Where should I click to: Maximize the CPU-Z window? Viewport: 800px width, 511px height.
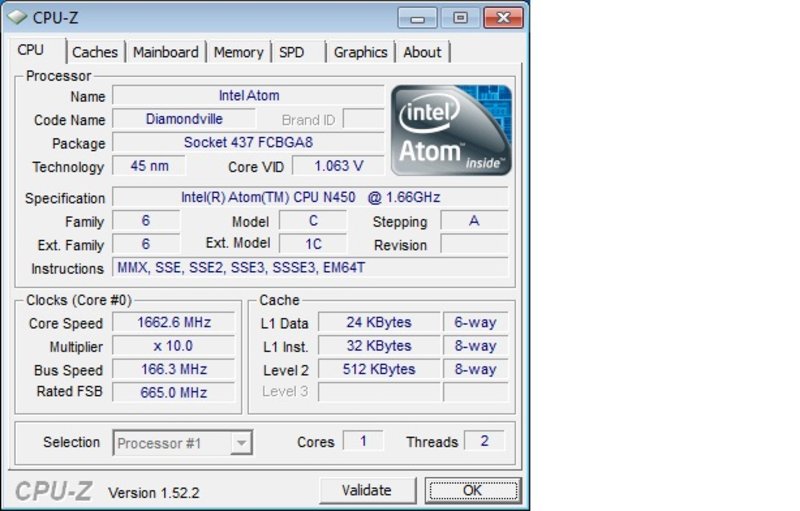pos(460,18)
